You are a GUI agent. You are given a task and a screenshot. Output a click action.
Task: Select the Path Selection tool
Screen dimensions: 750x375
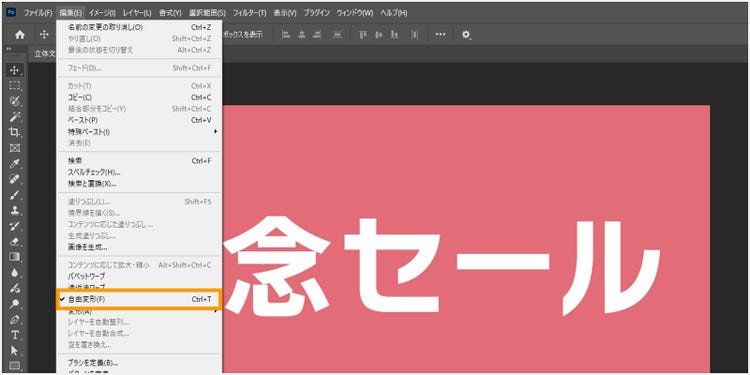pos(15,351)
